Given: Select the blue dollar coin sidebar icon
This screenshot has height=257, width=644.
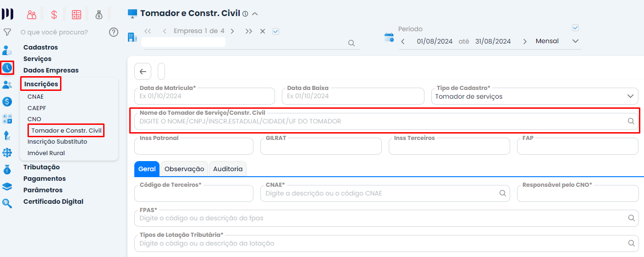Looking at the screenshot, I should (x=7, y=101).
